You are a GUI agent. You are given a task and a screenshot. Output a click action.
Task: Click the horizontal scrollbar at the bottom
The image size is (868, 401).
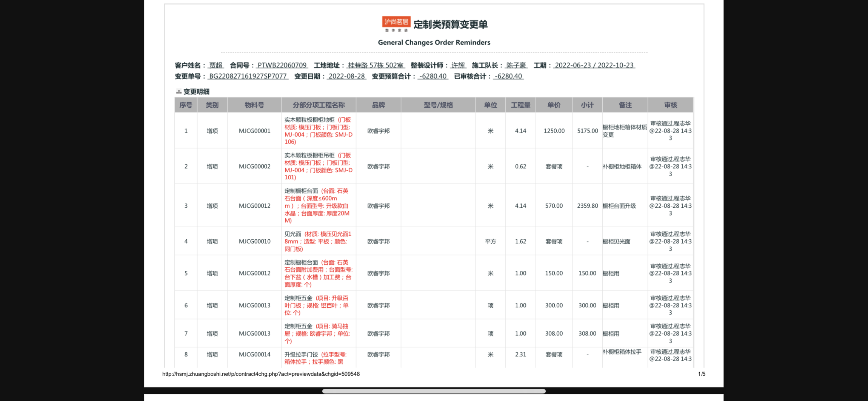tap(434, 391)
